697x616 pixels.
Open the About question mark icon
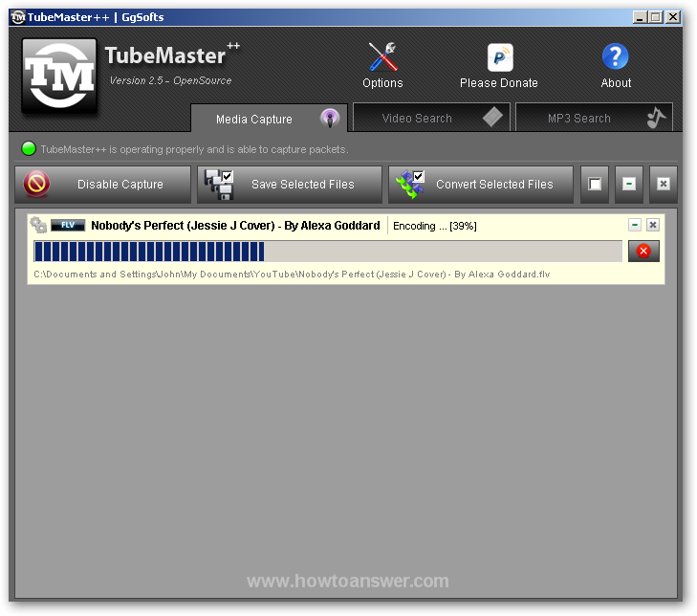pos(615,56)
